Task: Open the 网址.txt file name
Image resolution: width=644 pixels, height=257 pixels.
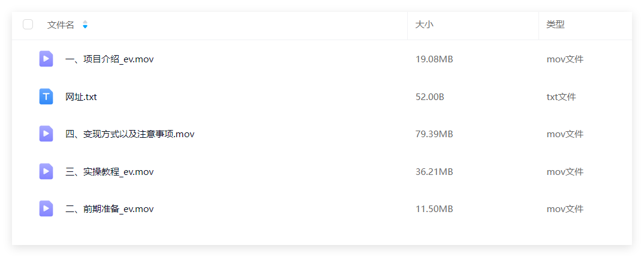Action: pyautogui.click(x=82, y=97)
